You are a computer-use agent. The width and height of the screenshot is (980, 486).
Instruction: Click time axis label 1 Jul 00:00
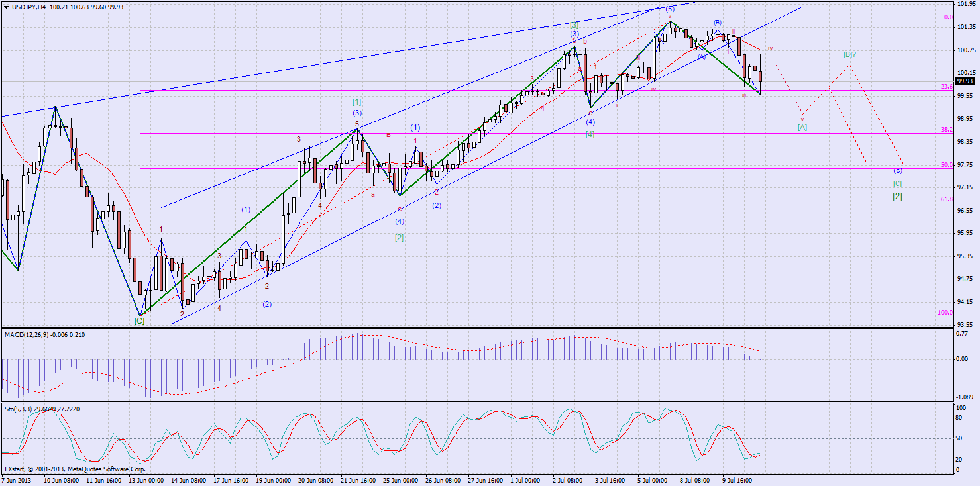(527, 481)
